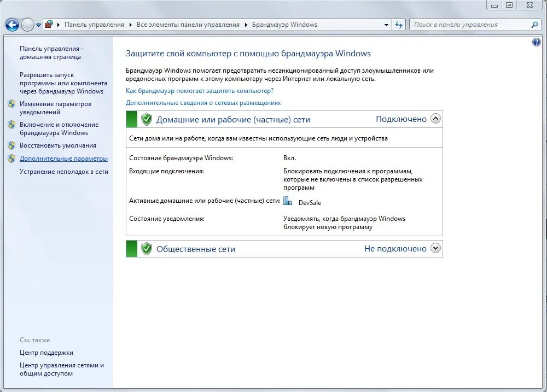The height and width of the screenshot is (392, 547).
Task: Open the blue help question-mark icon
Action: click(x=536, y=43)
